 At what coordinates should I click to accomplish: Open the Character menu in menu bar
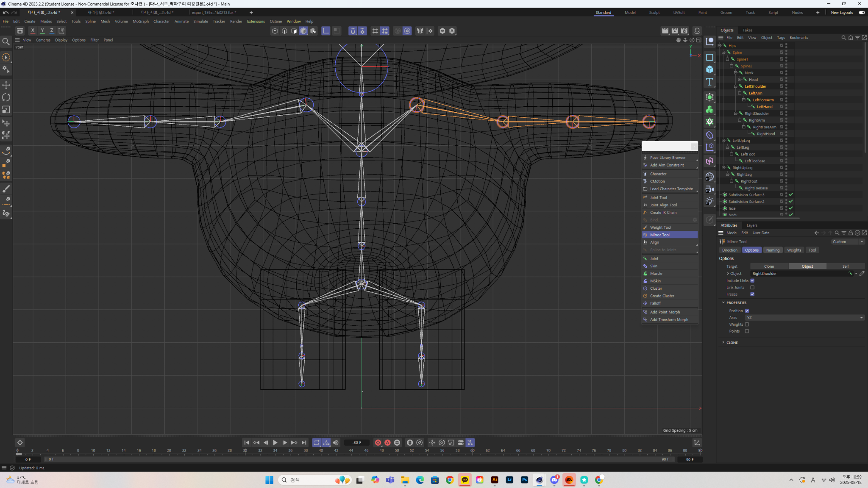tap(161, 21)
